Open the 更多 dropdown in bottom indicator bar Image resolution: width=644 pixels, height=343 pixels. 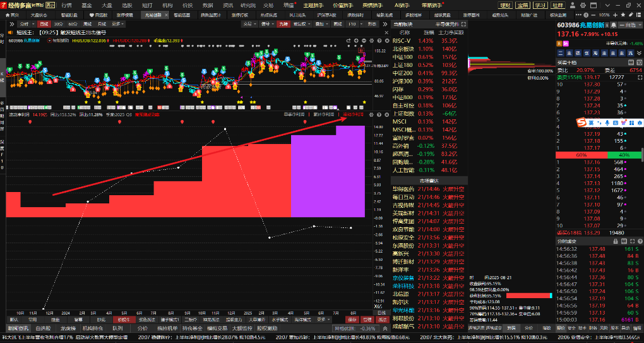pos(324,320)
